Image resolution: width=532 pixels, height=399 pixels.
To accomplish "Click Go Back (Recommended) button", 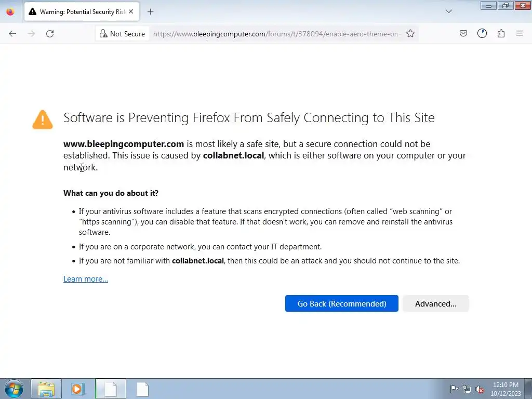I will [342, 303].
